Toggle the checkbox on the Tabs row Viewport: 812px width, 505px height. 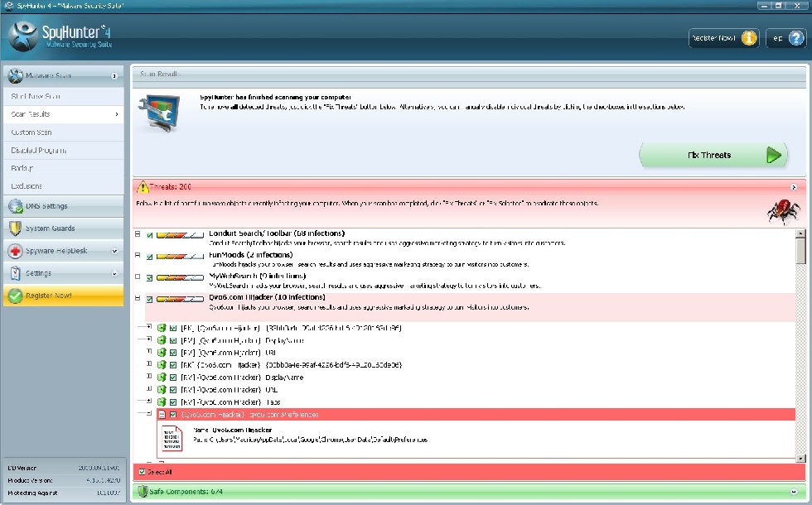click(x=173, y=402)
